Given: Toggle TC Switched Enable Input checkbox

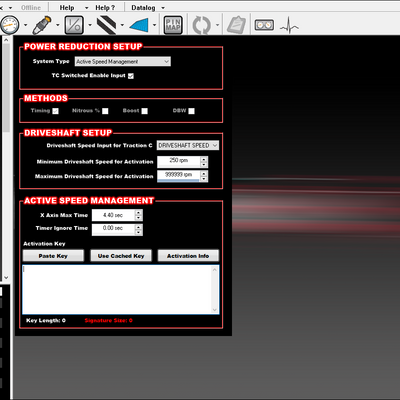Looking at the screenshot, I should click(131, 76).
